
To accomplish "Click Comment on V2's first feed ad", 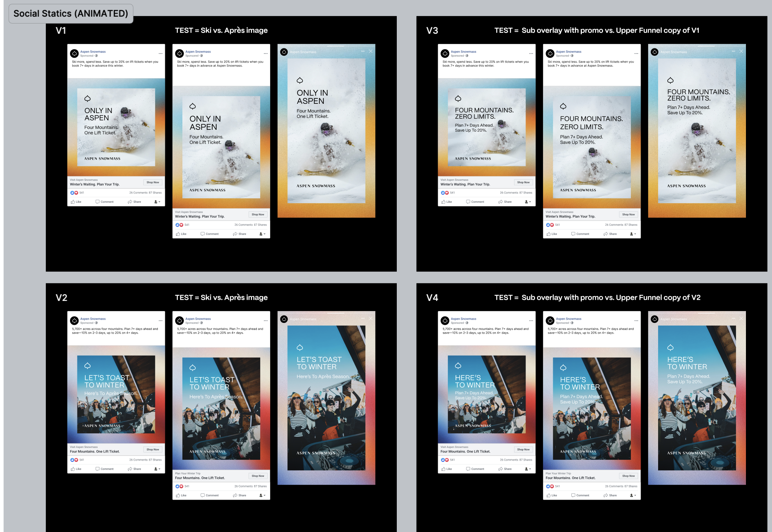I will tap(105, 469).
